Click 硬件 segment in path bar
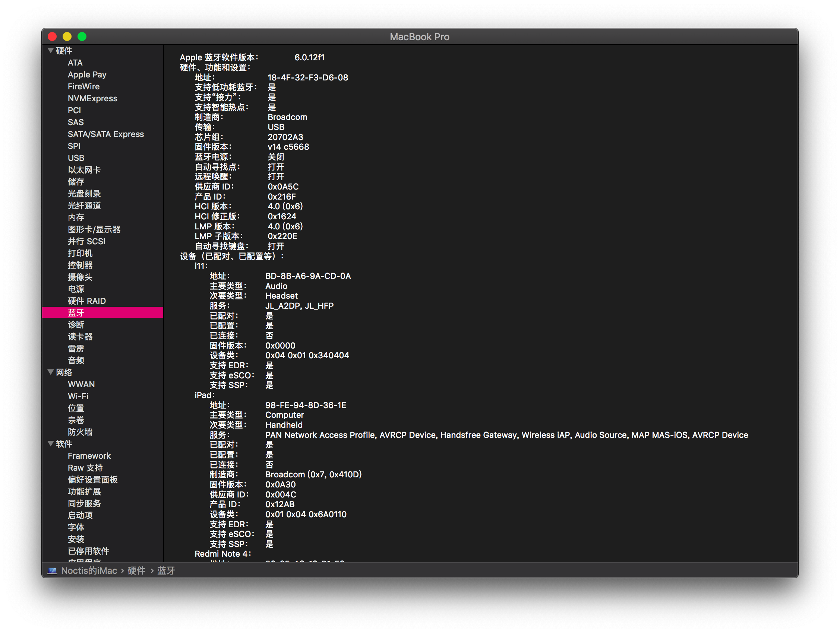Viewport: 840px width, 633px height. (136, 571)
